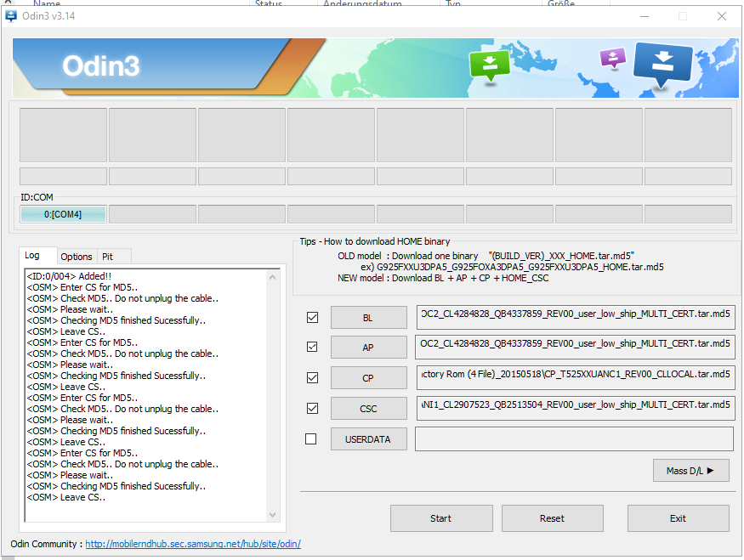
Task: Switch to the Log tab
Action: [x=38, y=256]
